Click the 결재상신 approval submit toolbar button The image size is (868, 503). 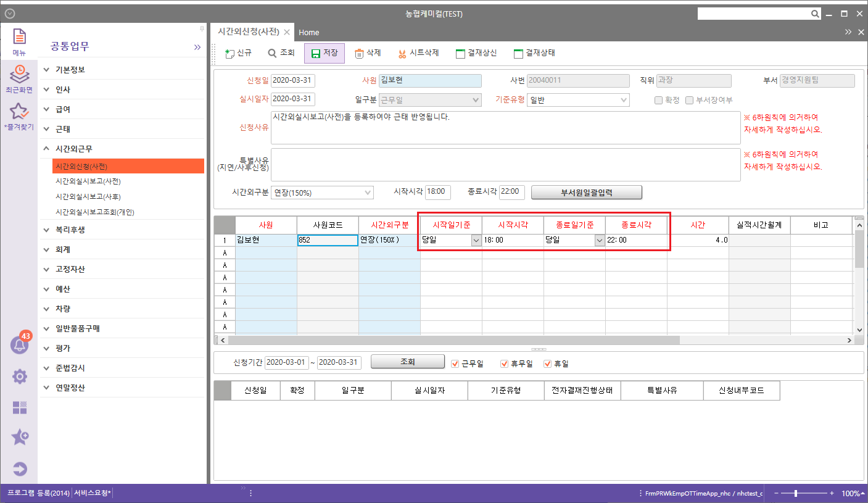[x=476, y=54]
